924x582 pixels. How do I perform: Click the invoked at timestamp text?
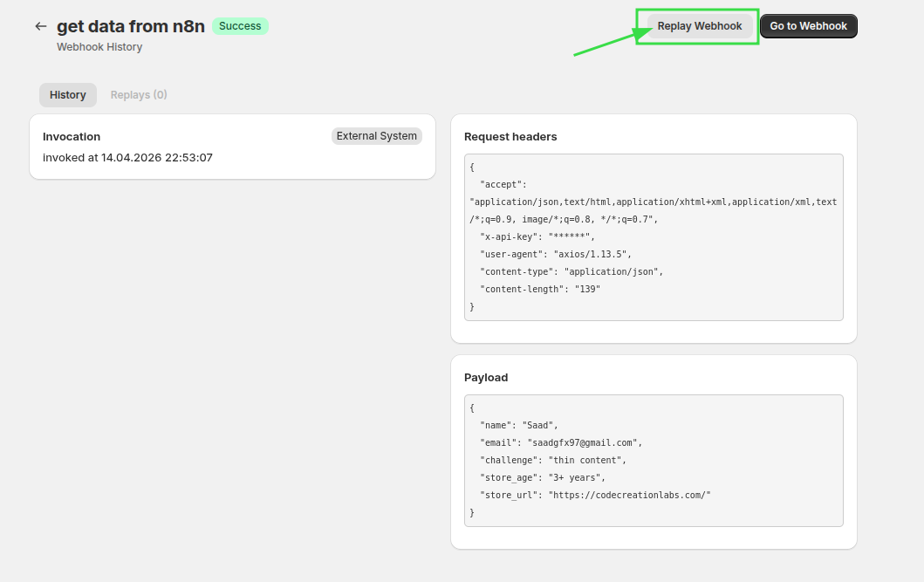[127, 158]
